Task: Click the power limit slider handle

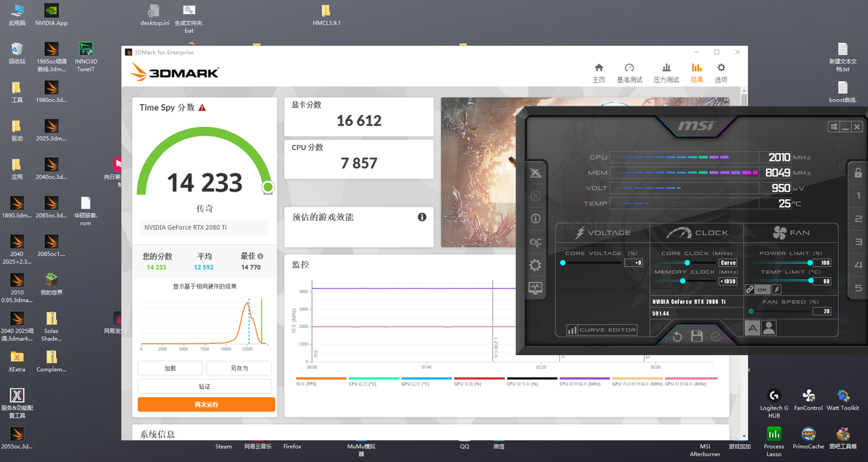Action: (810, 262)
